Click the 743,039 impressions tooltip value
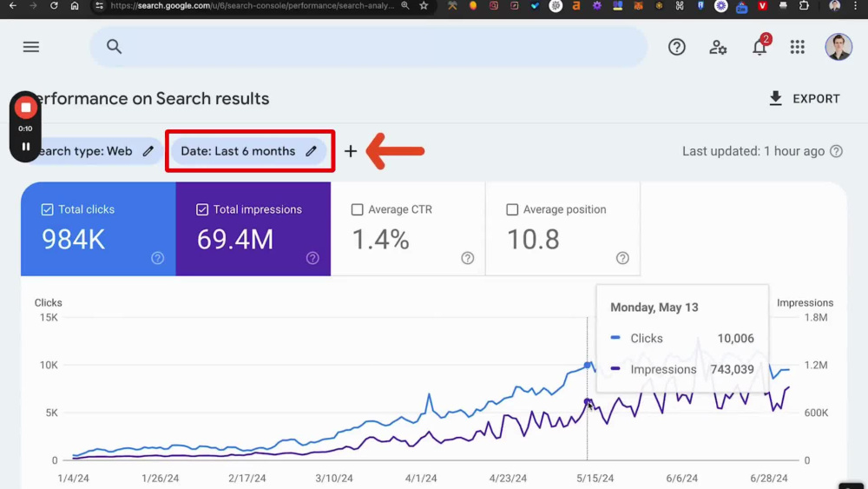The image size is (868, 489). point(733,369)
